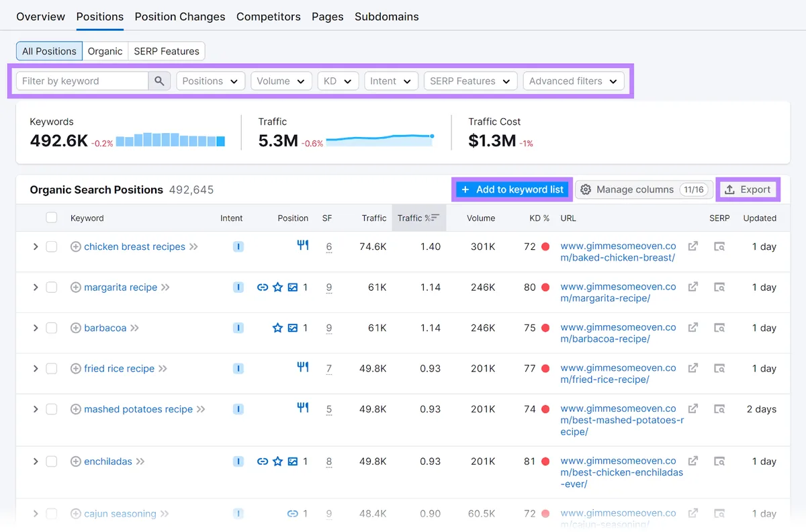Screen dimensions: 806x532
Task: Export the organic positions table
Action: [x=748, y=189]
